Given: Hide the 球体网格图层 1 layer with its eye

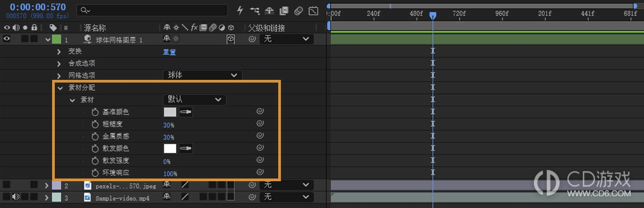Looking at the screenshot, I should click(x=6, y=39).
